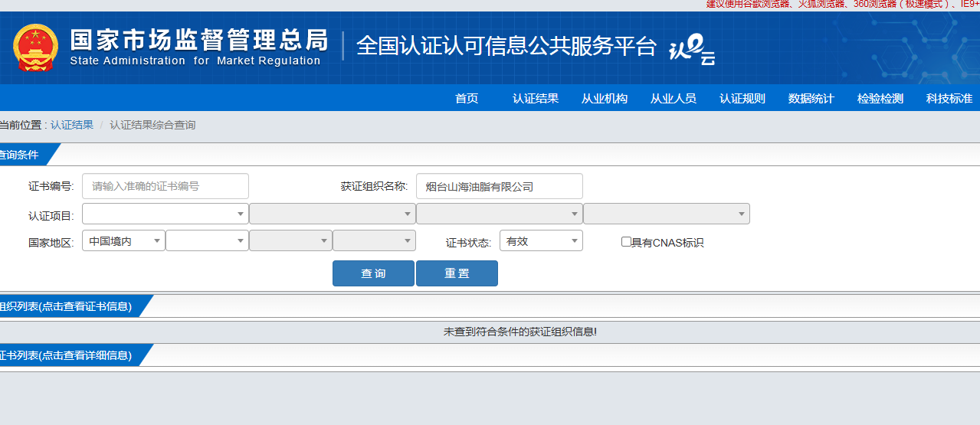Viewport: 980px width, 425px height.
Task: Click the 国家市场监督管理总局 title
Action: [x=198, y=39]
